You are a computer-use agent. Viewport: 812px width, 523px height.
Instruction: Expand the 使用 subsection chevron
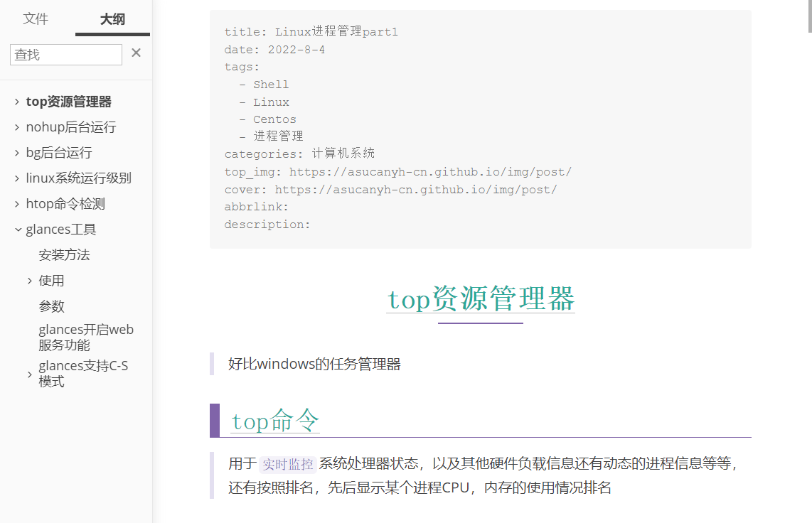pos(28,280)
